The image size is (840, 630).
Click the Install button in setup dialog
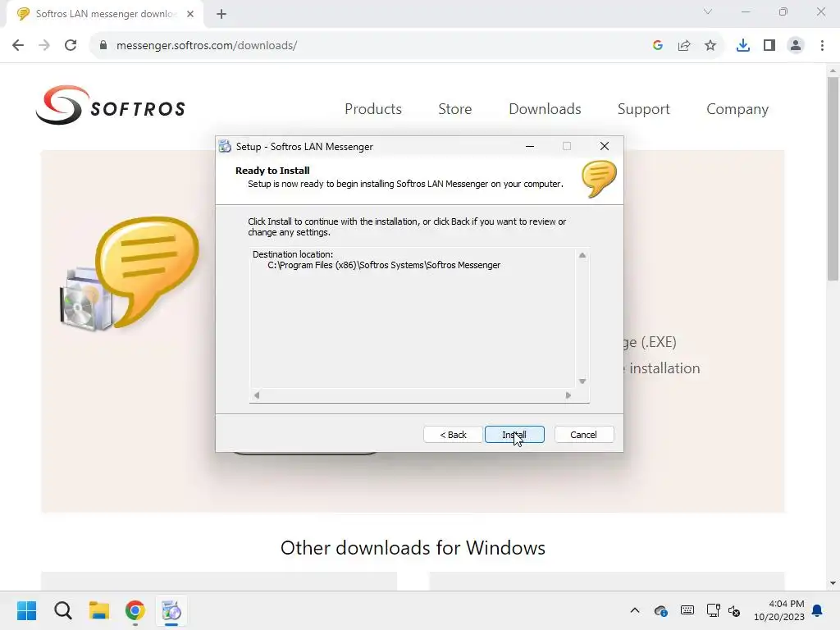coord(514,435)
